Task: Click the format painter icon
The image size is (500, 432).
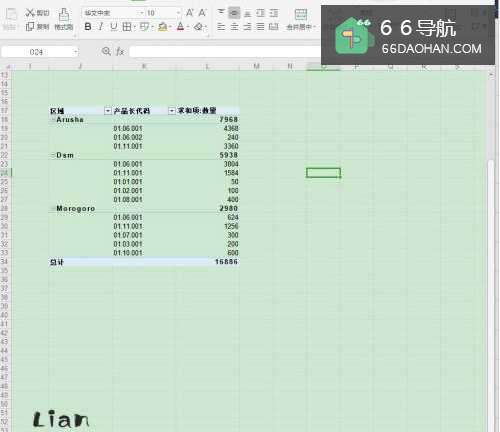Action: [x=64, y=15]
